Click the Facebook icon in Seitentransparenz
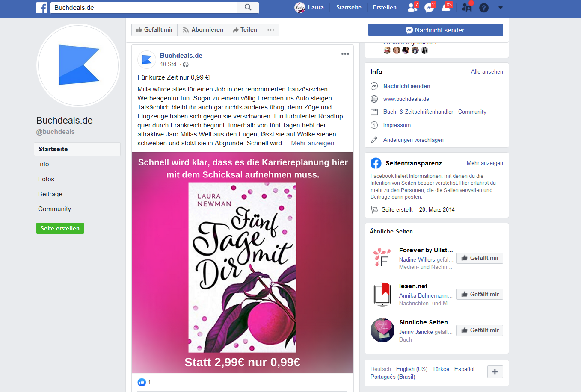The height and width of the screenshot is (392, 581). (x=376, y=163)
